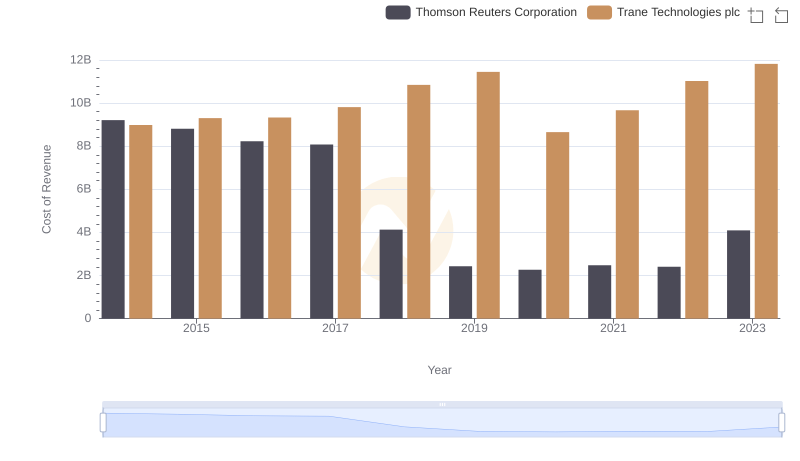Click the 10B y-axis label
The height and width of the screenshot is (461, 800).
pos(81,103)
